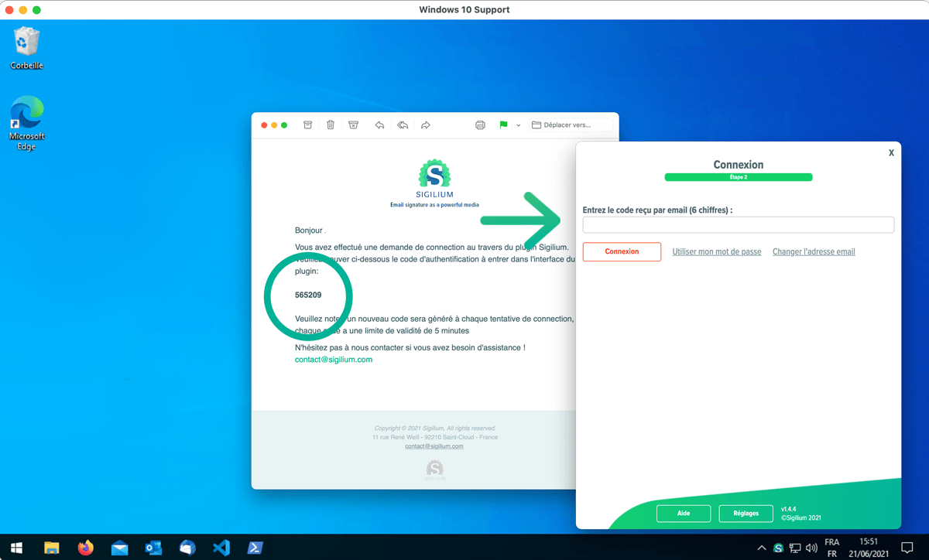Expand the flag options dropdown arrow
The width and height of the screenshot is (929, 560).
point(518,125)
